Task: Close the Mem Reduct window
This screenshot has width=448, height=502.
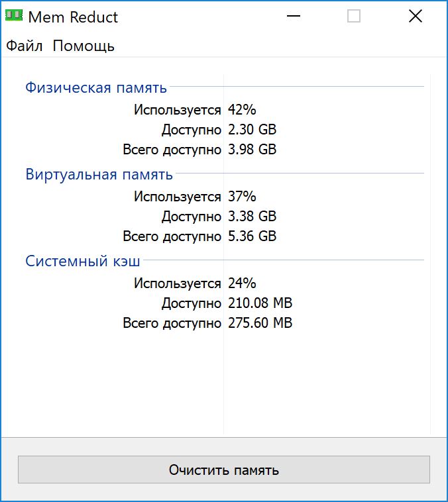Action: tap(416, 17)
